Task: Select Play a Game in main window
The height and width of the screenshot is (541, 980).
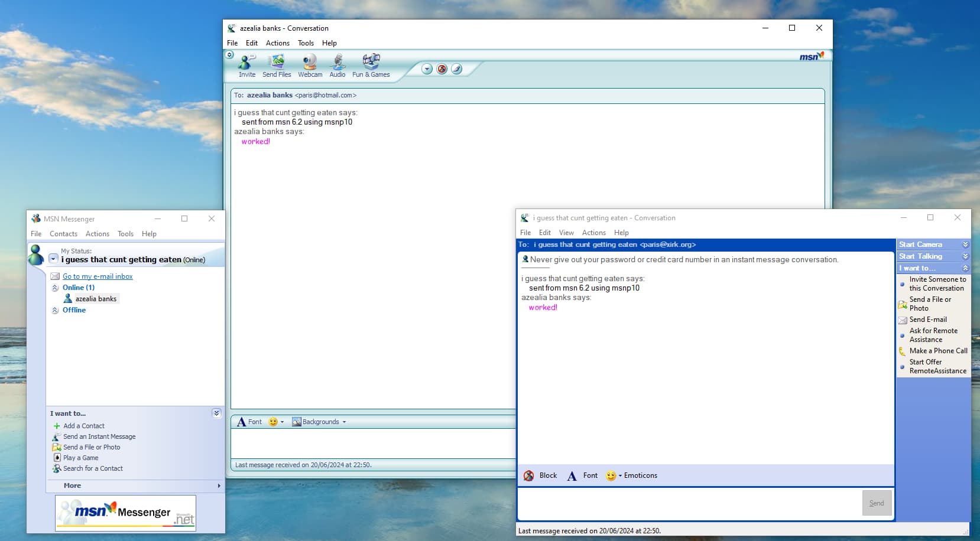Action: 80,458
